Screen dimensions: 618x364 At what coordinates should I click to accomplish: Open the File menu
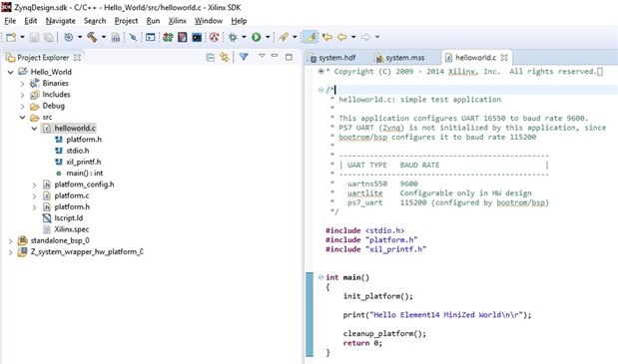point(10,21)
